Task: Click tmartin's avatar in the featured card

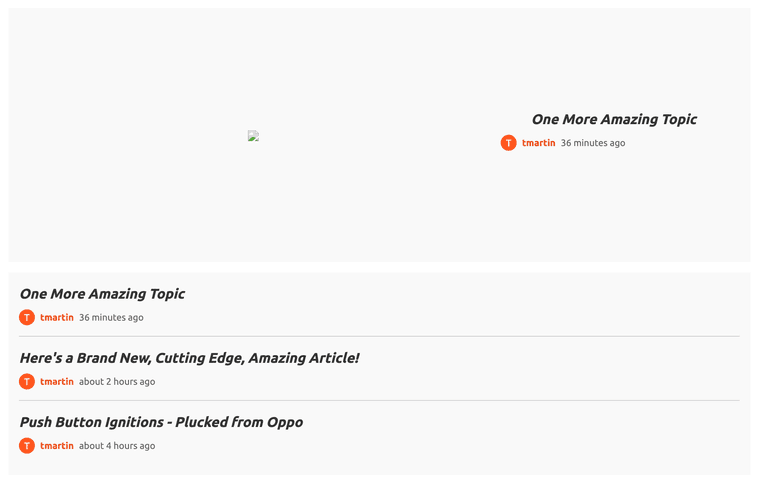Action: pyautogui.click(x=508, y=143)
